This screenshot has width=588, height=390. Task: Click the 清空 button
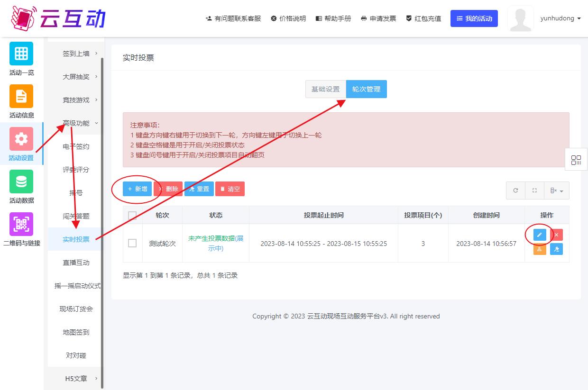(x=230, y=189)
